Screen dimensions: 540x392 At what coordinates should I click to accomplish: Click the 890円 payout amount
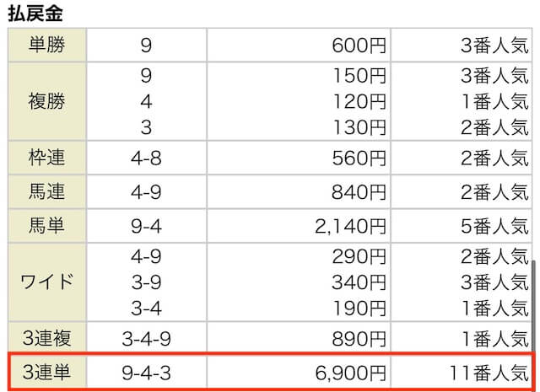click(358, 337)
